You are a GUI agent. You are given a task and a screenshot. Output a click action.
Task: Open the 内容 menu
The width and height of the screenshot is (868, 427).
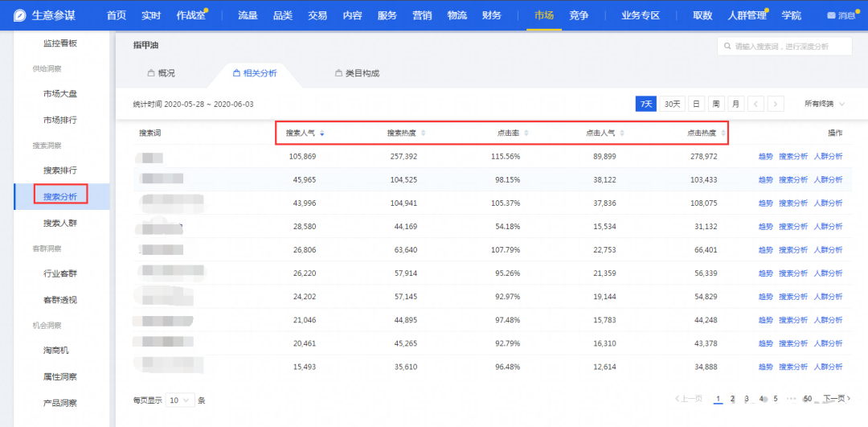pos(352,15)
